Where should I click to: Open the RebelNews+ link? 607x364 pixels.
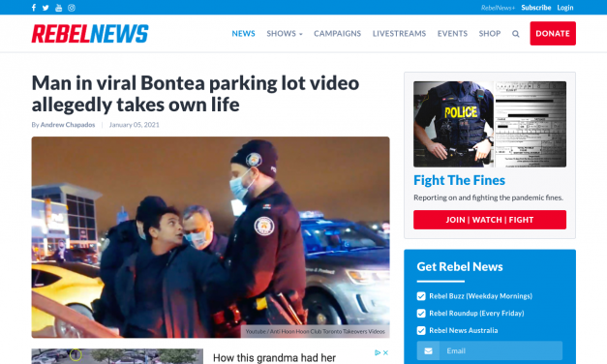pos(498,8)
